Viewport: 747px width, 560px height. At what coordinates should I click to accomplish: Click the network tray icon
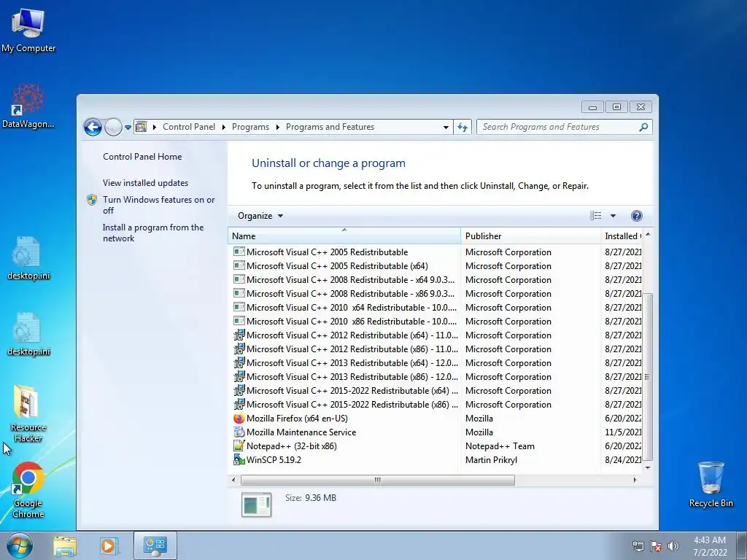(638, 546)
